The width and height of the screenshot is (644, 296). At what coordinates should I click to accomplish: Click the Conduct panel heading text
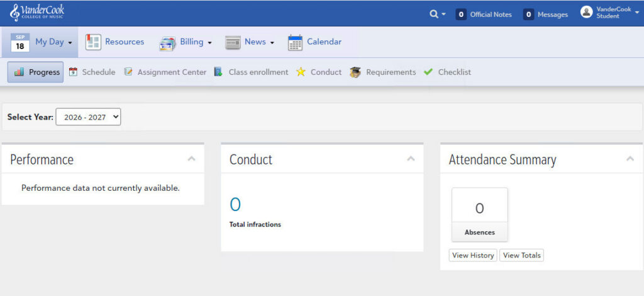251,159
